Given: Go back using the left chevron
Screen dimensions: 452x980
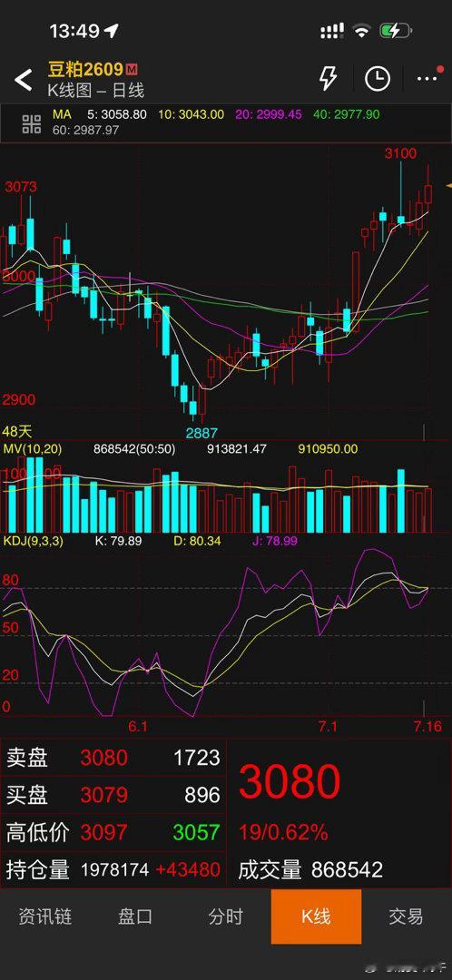Looking at the screenshot, I should (23, 80).
